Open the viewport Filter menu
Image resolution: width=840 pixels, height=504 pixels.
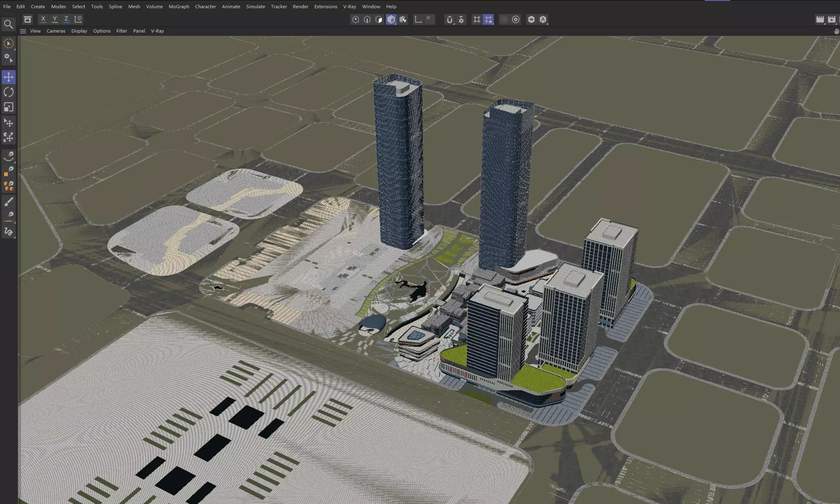pos(122,31)
